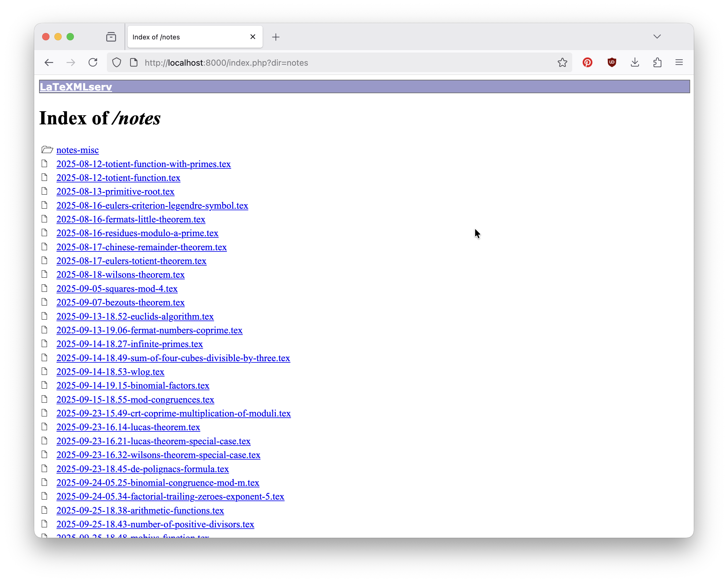Open the Firefox View tab icon
The image size is (728, 583).
(x=111, y=37)
